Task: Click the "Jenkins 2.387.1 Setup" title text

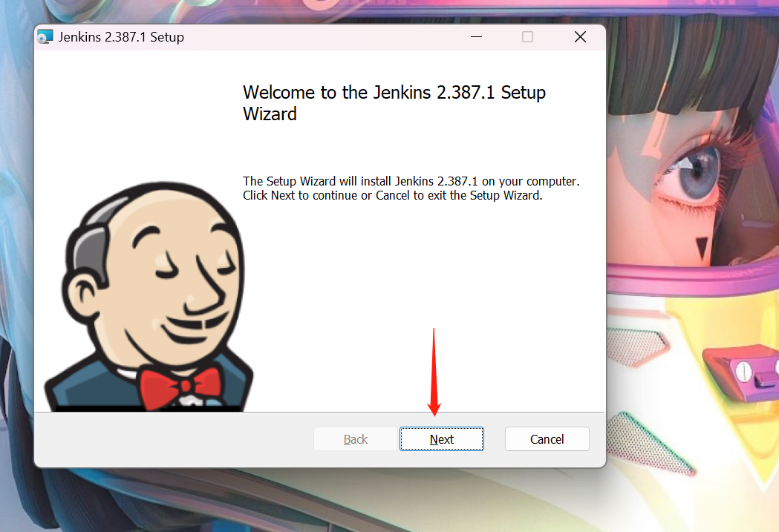Action: point(121,37)
